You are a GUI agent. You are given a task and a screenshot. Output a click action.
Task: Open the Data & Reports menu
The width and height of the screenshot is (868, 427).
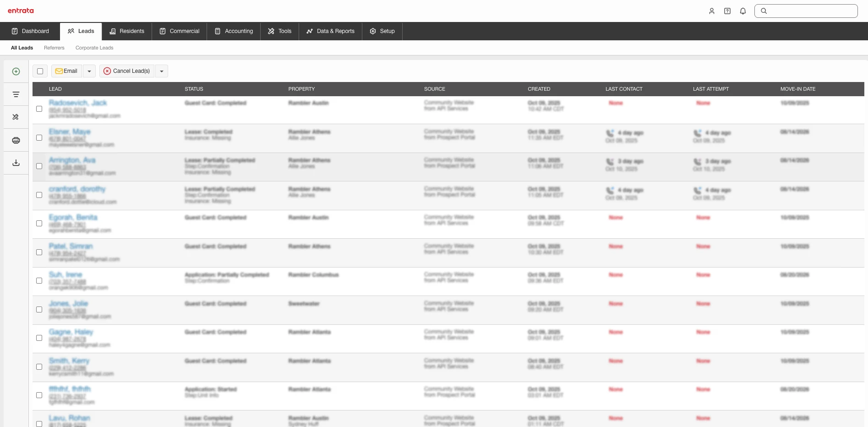(331, 31)
